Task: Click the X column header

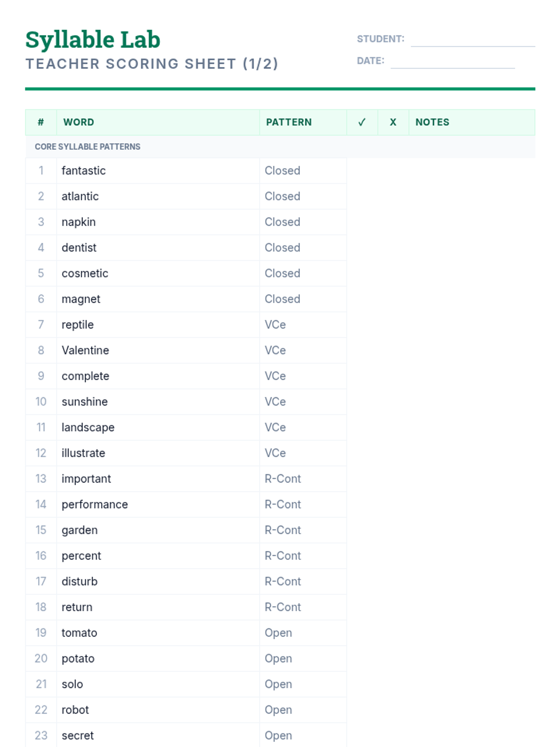Action: coord(393,122)
